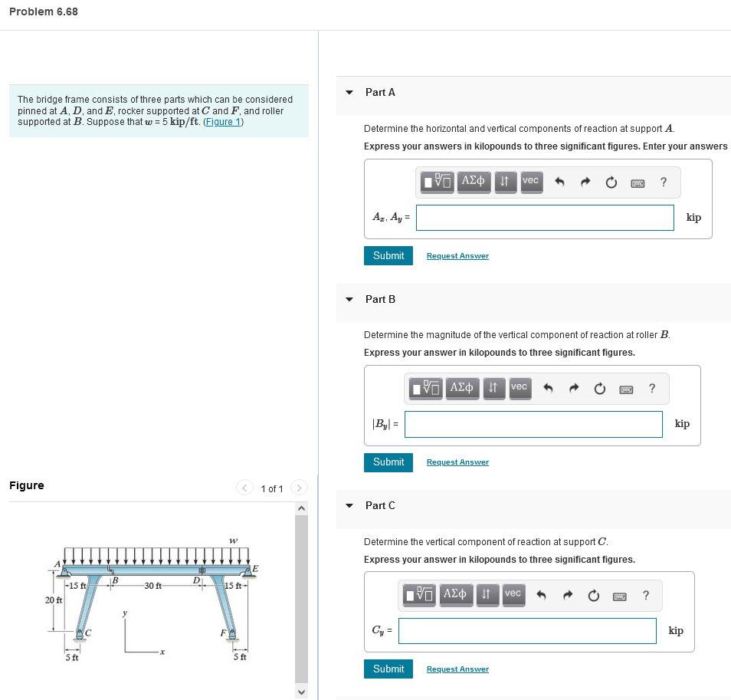Reset Part B answer with refresh icon
The image size is (731, 700).
tap(600, 389)
